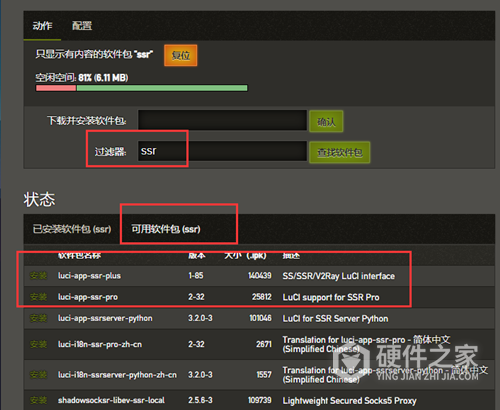Viewport: 500px width, 410px height.
Task: Install luci-app-ssrserver-python via 安装 link
Action: (x=38, y=318)
